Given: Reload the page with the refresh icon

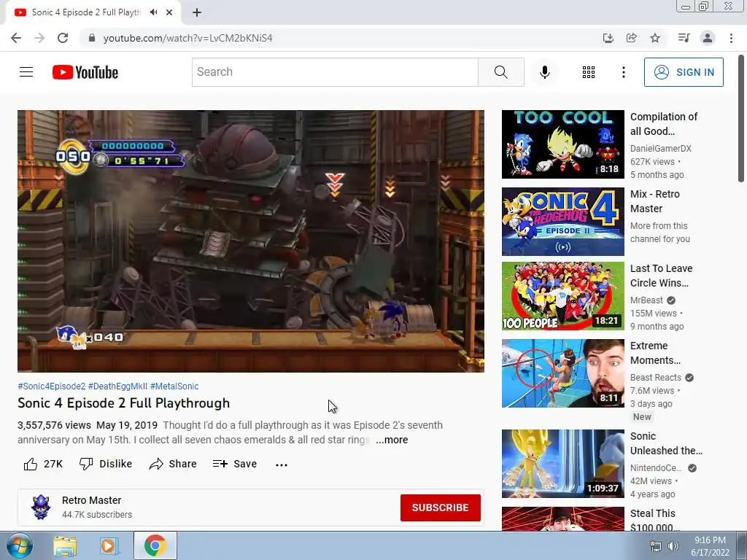Looking at the screenshot, I should tap(63, 38).
